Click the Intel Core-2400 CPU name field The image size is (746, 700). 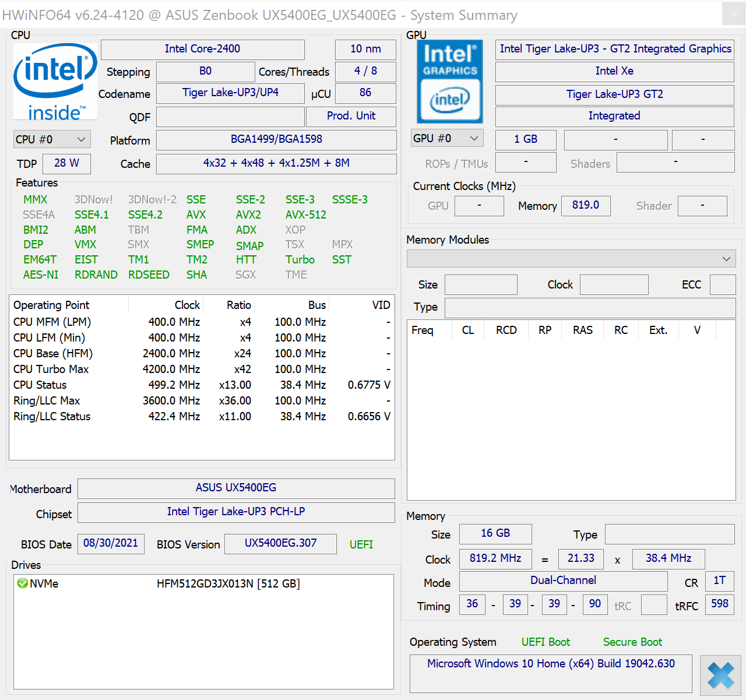[202, 50]
